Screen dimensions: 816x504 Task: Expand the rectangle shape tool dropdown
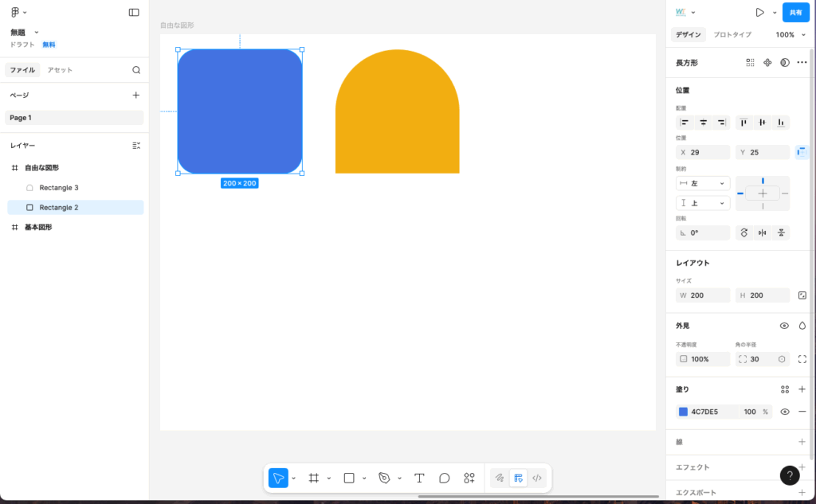[364, 479]
